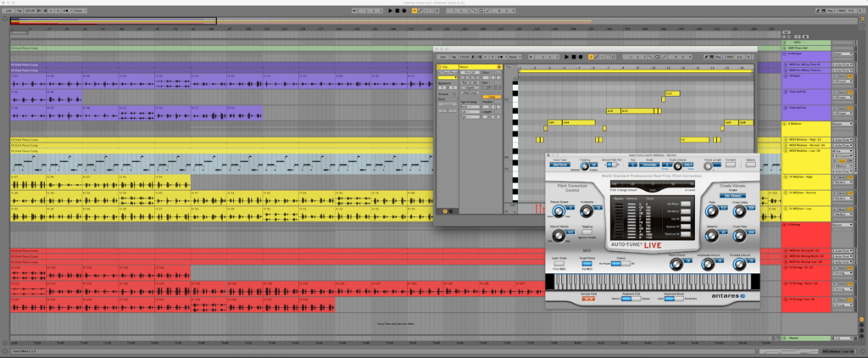868x358 pixels.
Task: Click the Learn Scale From MIDI button
Action: click(559, 263)
